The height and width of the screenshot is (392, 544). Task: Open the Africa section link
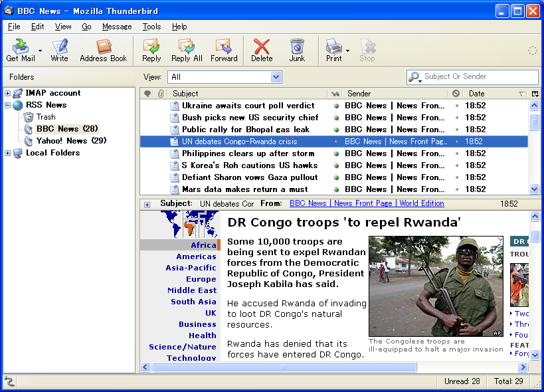click(x=203, y=245)
